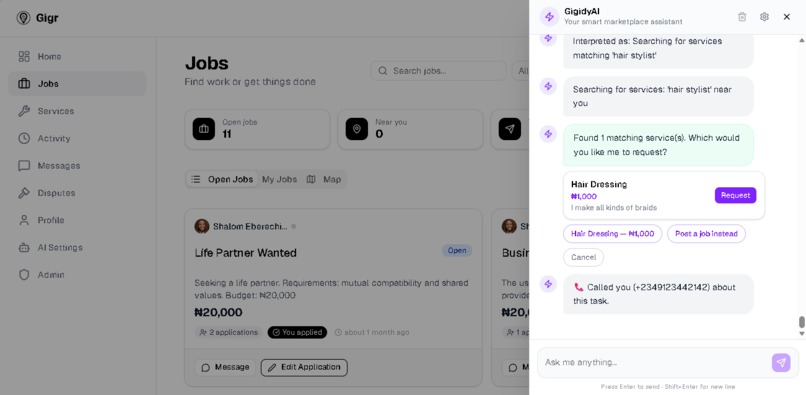Click the purple Request button
Image resolution: width=806 pixels, height=395 pixels.
click(x=735, y=195)
